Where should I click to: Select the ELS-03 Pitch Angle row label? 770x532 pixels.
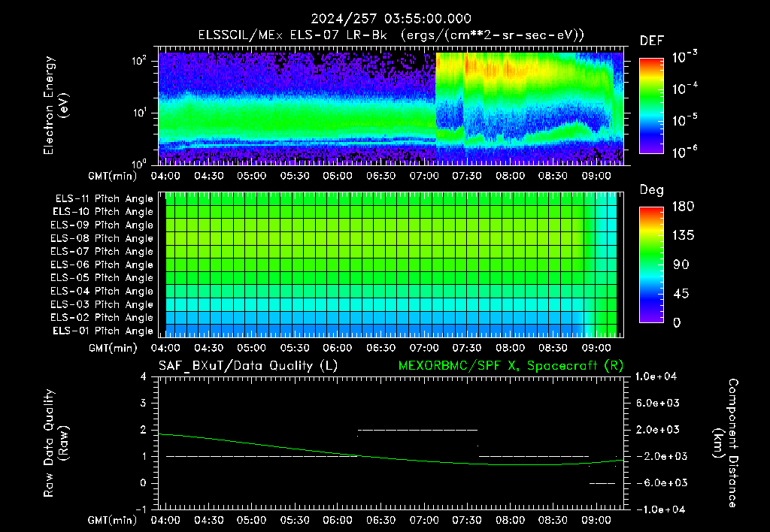pos(102,304)
